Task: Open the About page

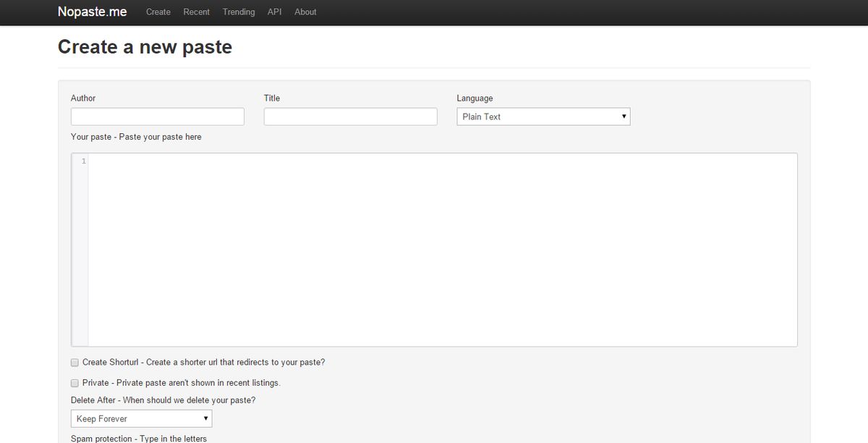Action: tap(305, 12)
